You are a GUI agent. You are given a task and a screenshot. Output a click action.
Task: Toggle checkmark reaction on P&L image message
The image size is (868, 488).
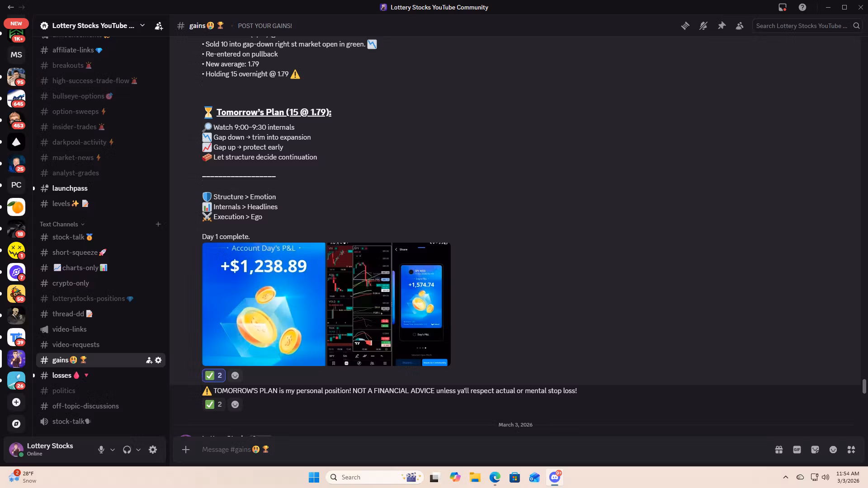(x=214, y=375)
